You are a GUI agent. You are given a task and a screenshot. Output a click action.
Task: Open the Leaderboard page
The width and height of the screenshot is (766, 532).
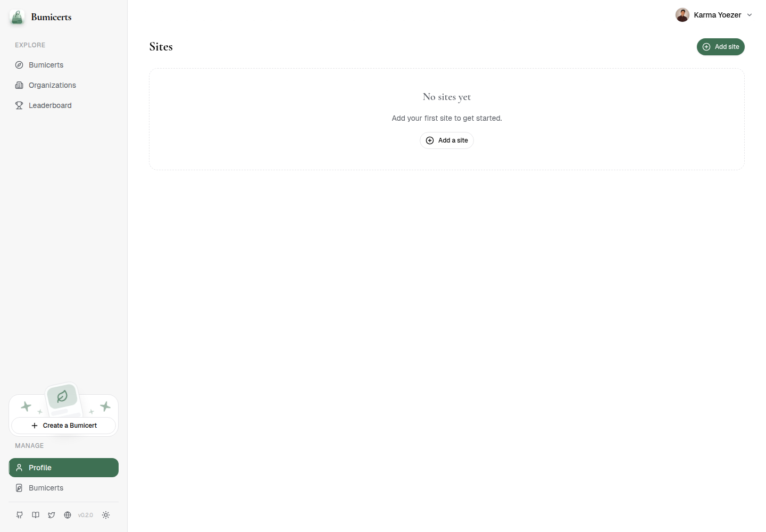click(63, 105)
